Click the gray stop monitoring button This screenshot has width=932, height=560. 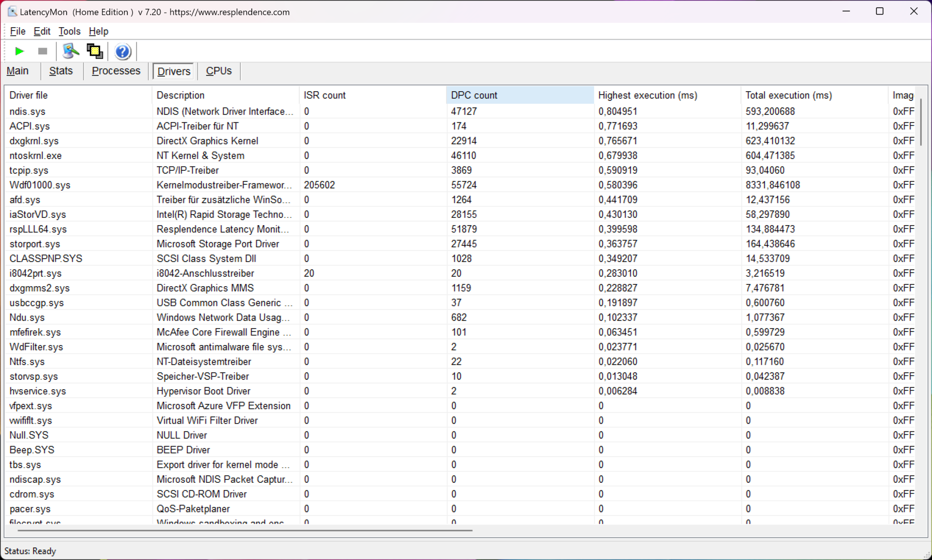43,51
